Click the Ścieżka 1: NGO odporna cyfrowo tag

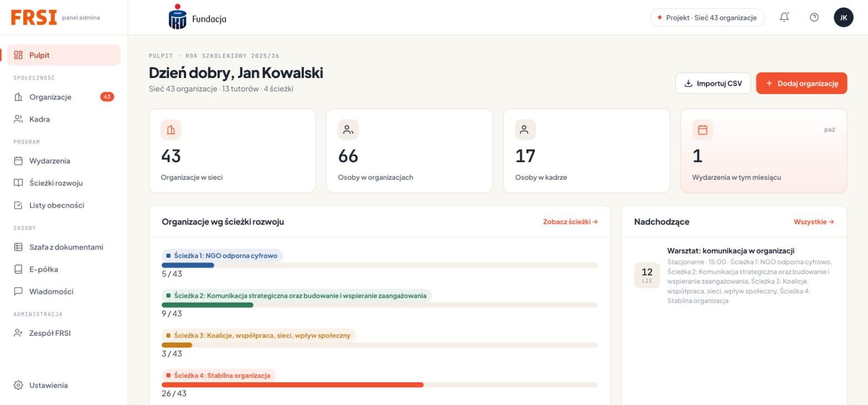222,256
